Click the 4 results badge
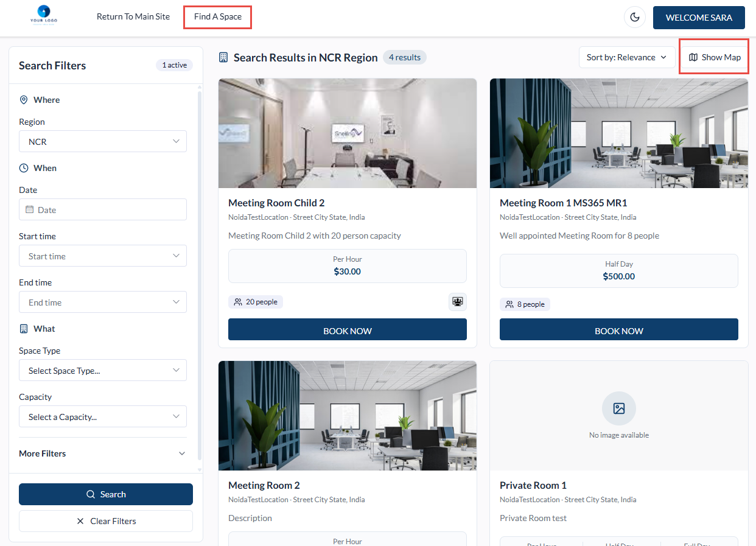The height and width of the screenshot is (546, 756). click(405, 57)
